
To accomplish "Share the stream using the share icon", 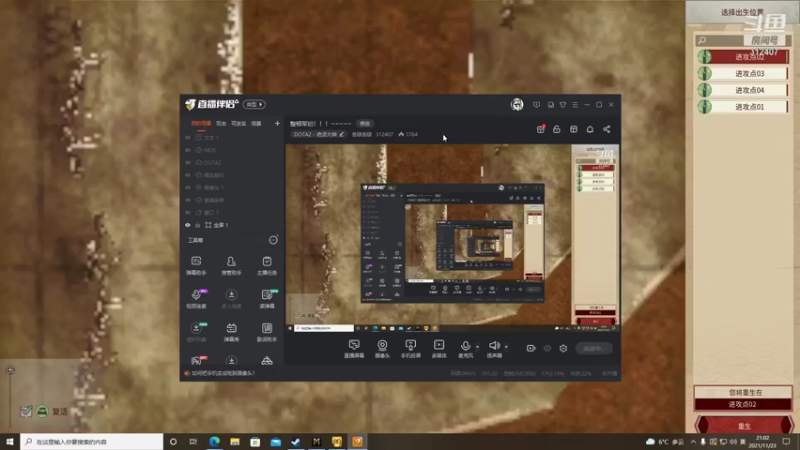I will [x=607, y=129].
